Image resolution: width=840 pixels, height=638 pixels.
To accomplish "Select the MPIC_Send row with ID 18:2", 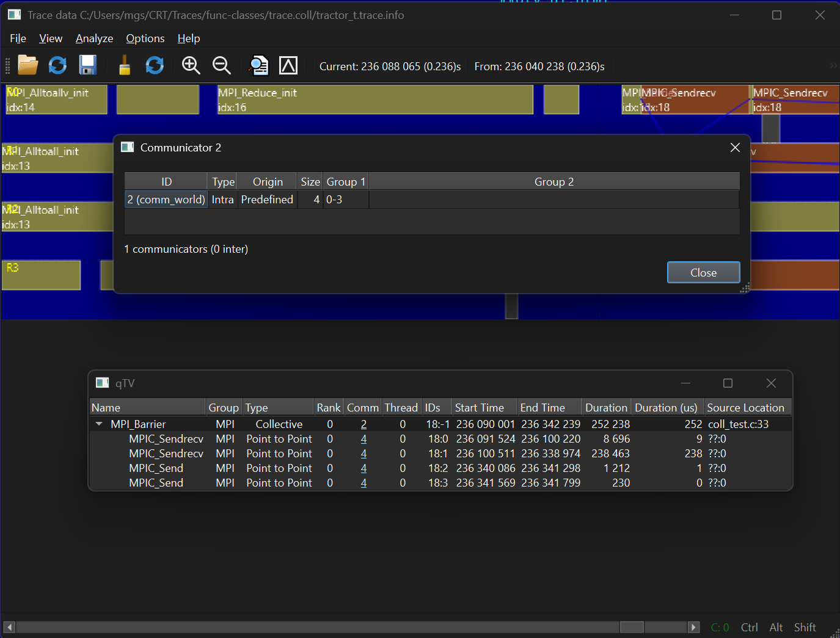I will coord(440,468).
